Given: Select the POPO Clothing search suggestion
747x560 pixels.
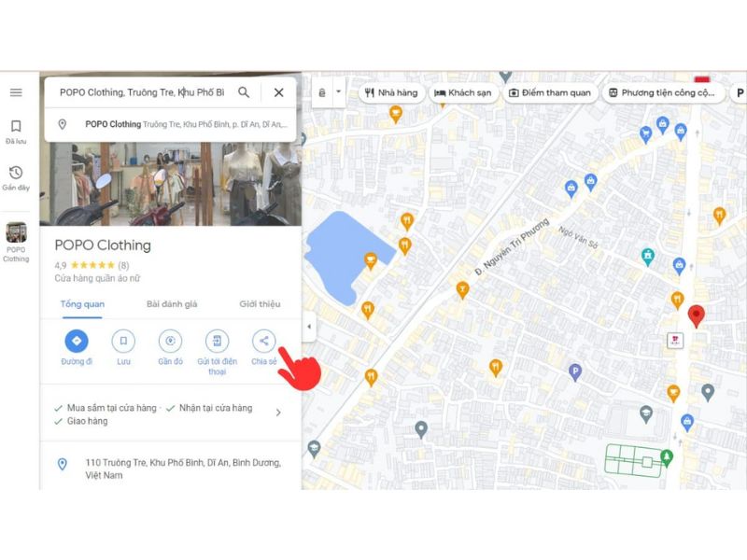Looking at the screenshot, I should (x=171, y=124).
